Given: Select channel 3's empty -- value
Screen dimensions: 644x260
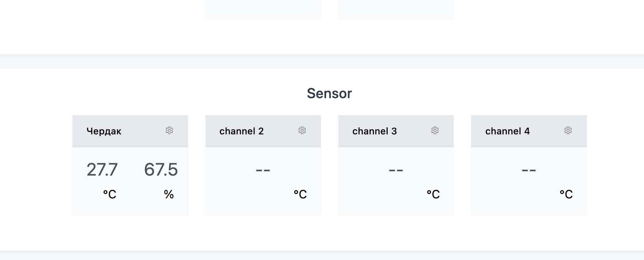Looking at the screenshot, I should coord(396,170).
